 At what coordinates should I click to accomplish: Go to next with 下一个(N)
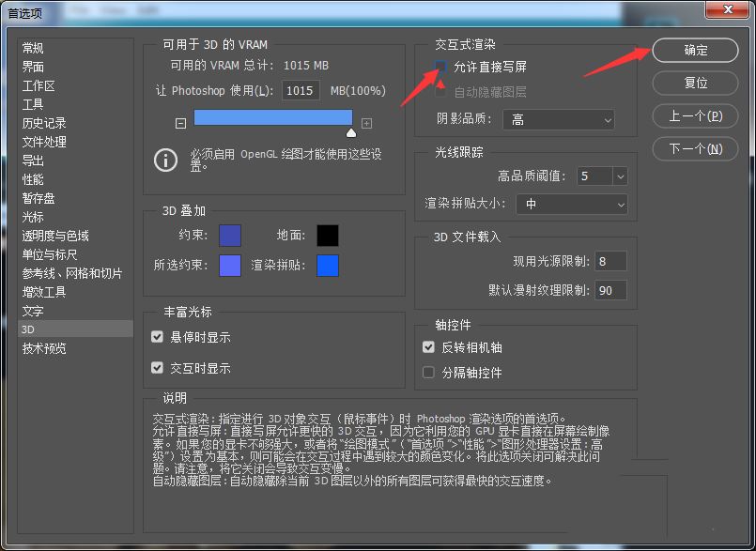[x=695, y=149]
